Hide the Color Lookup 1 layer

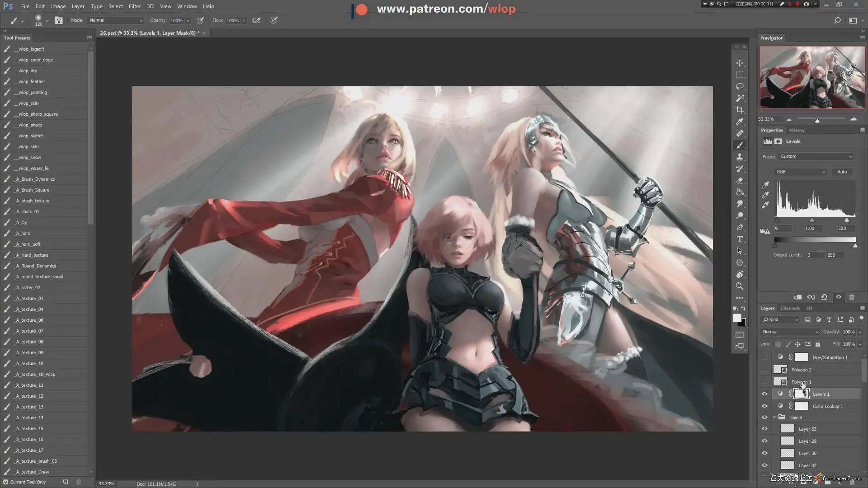(764, 406)
